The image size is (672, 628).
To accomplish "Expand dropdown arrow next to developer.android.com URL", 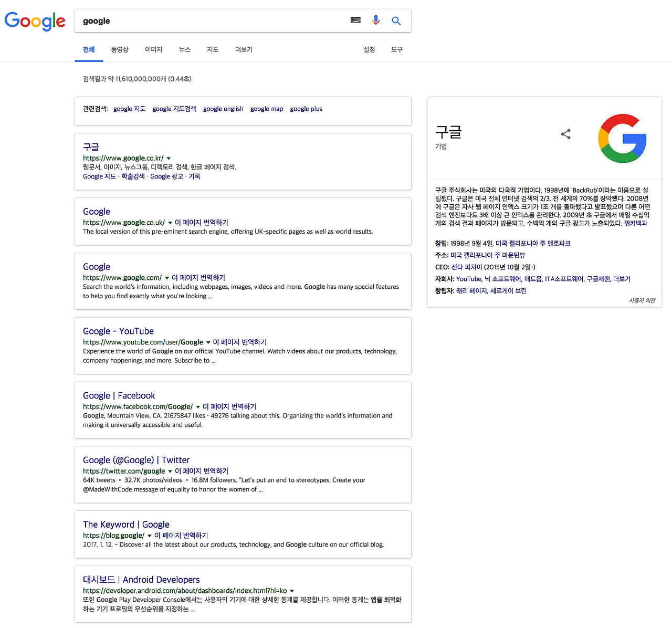I will 292,591.
